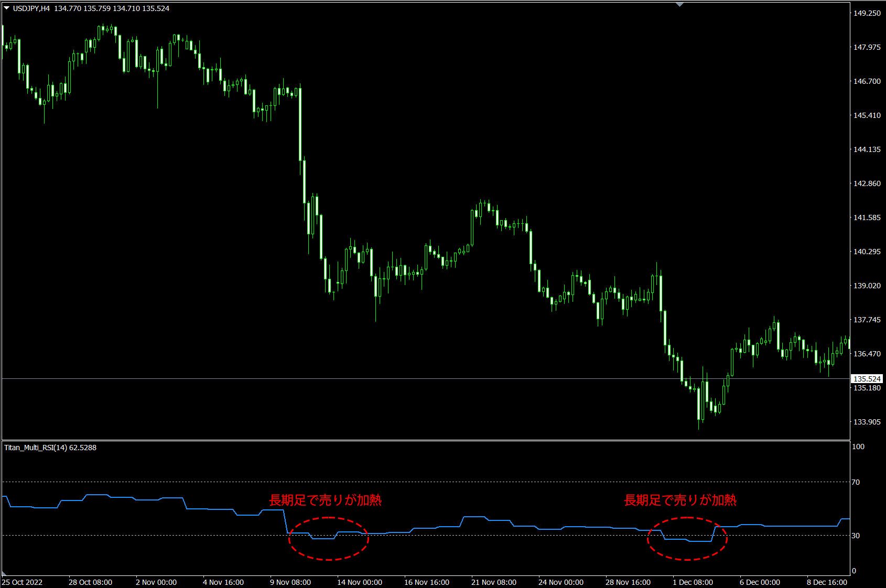Click the 0 value on the RSI scale
The height and width of the screenshot is (588, 886).
click(x=854, y=571)
